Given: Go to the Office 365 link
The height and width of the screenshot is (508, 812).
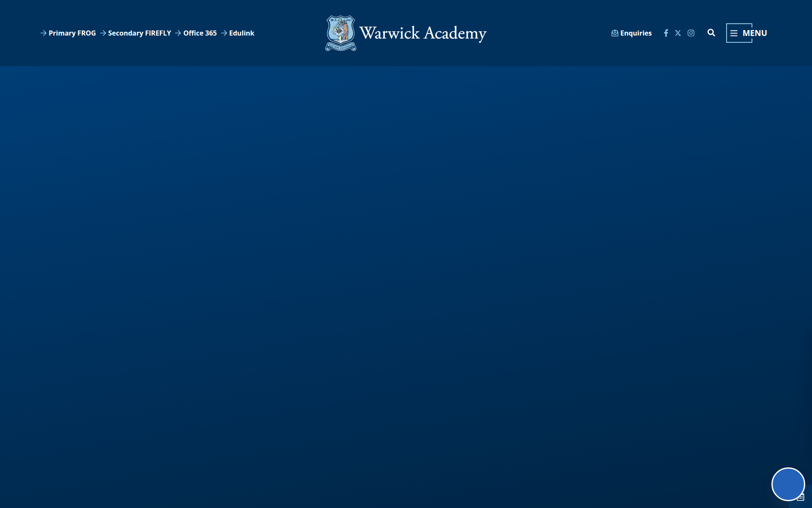Looking at the screenshot, I should (x=196, y=33).
